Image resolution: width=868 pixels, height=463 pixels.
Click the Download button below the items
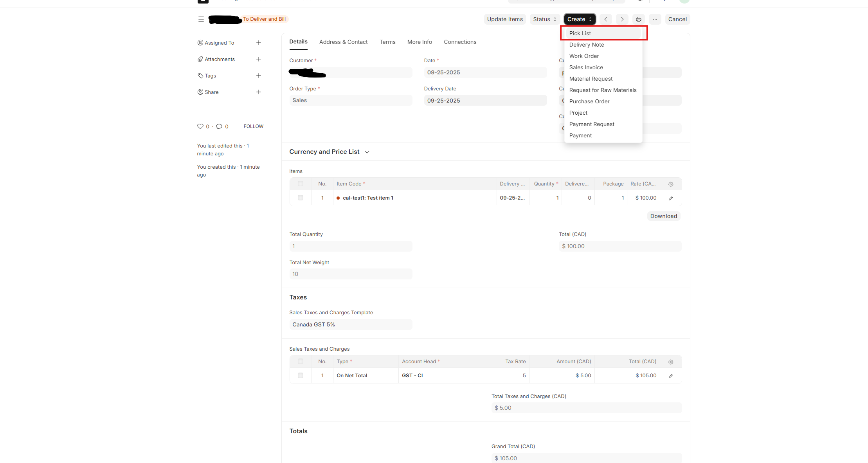pyautogui.click(x=663, y=216)
